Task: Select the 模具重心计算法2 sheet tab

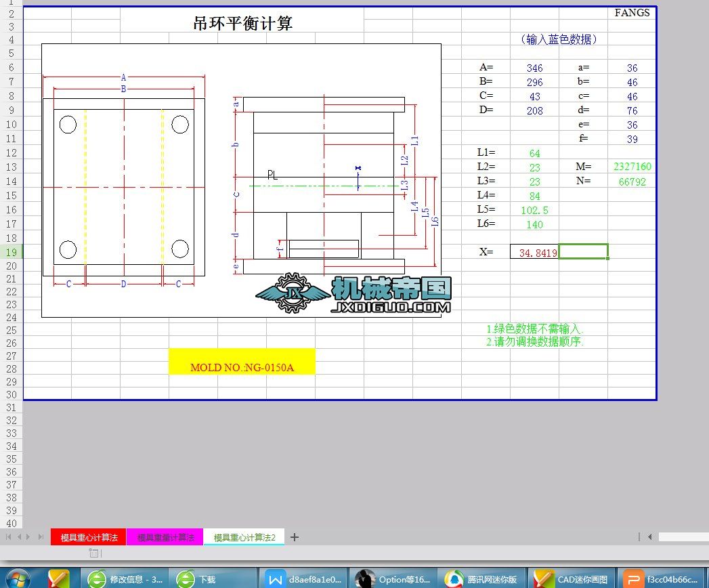Action: click(244, 537)
